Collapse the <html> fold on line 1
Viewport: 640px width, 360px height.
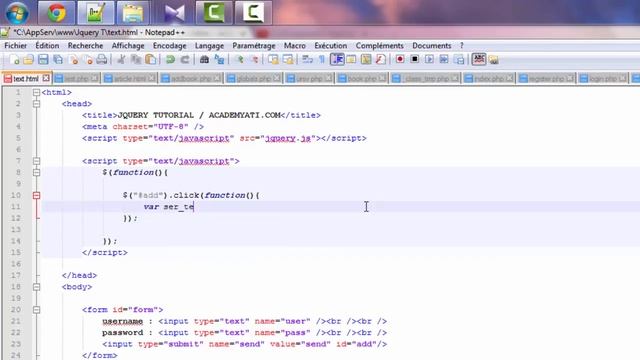pyautogui.click(x=36, y=92)
